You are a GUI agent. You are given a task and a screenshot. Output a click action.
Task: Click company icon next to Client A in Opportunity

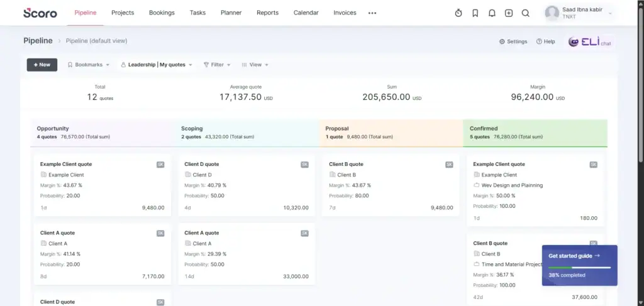pyautogui.click(x=43, y=243)
